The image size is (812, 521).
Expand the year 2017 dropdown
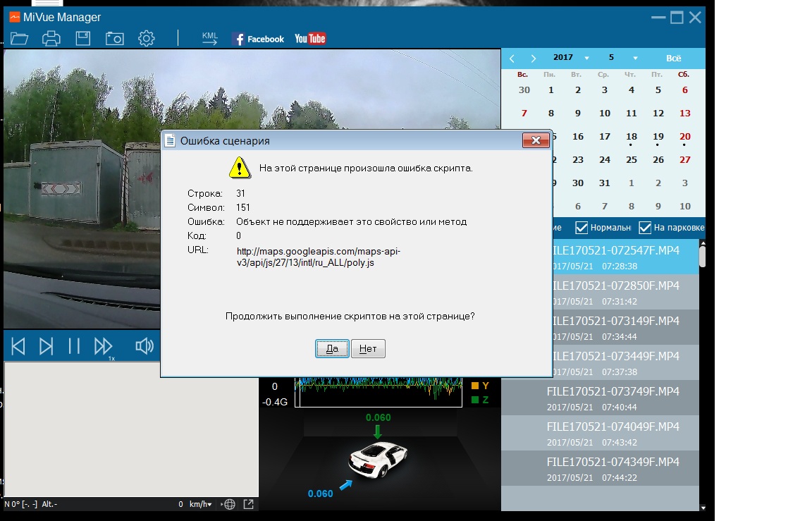pyautogui.click(x=586, y=59)
